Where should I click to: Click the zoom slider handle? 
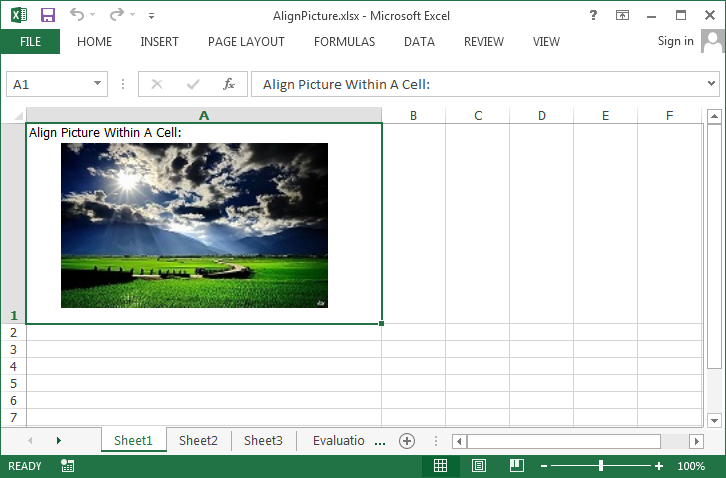tap(601, 466)
